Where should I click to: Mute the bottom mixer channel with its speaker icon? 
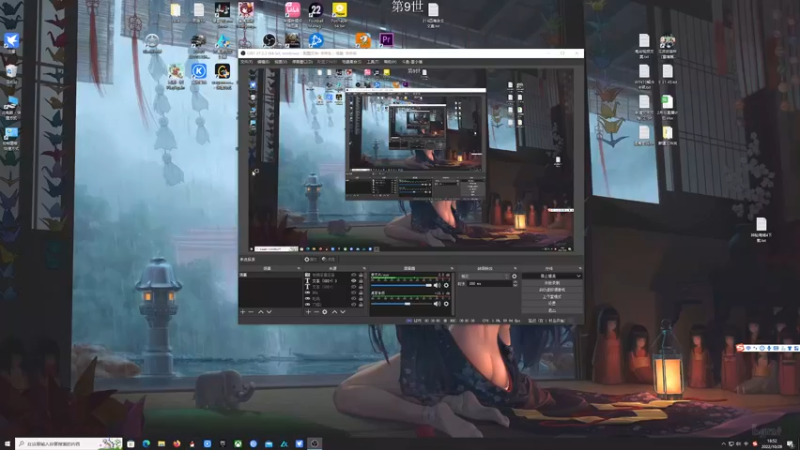(437, 304)
